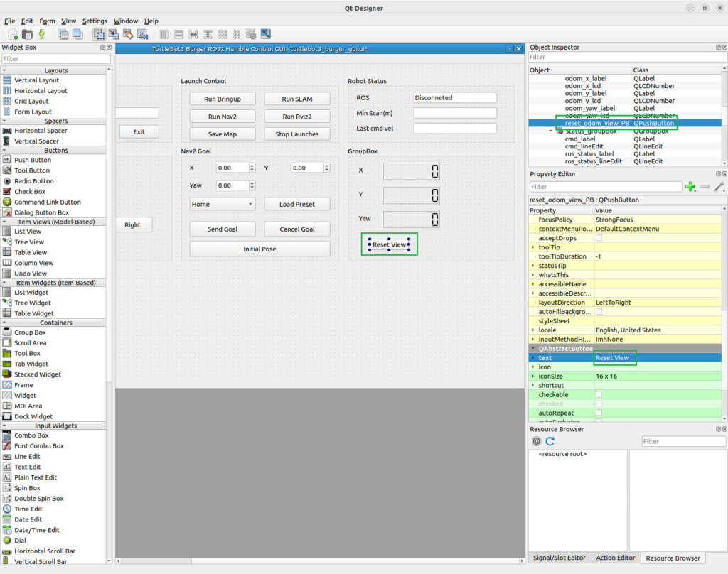The width and height of the screenshot is (728, 574).
Task: Collapse the Layouts category in Widget Box
Action: (5, 70)
